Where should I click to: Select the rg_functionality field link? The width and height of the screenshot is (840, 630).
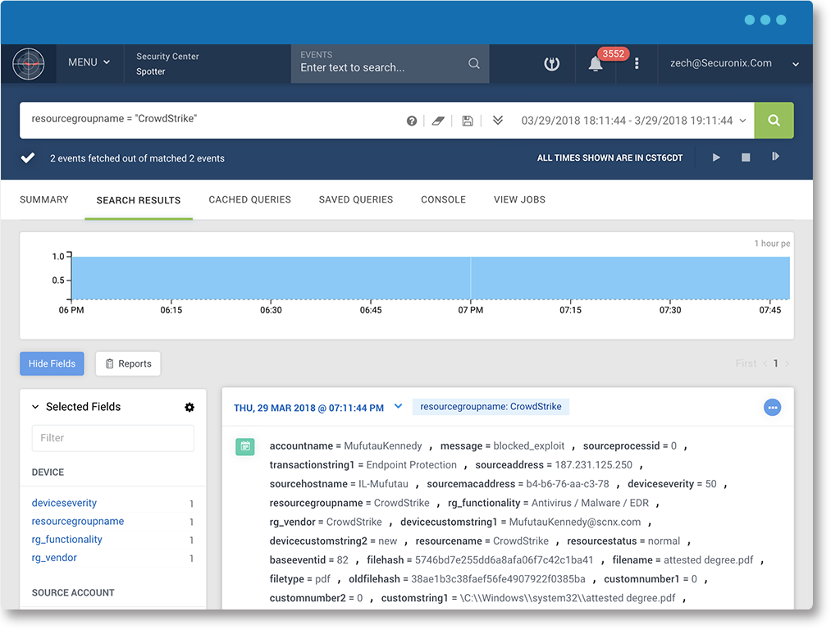pyautogui.click(x=67, y=540)
